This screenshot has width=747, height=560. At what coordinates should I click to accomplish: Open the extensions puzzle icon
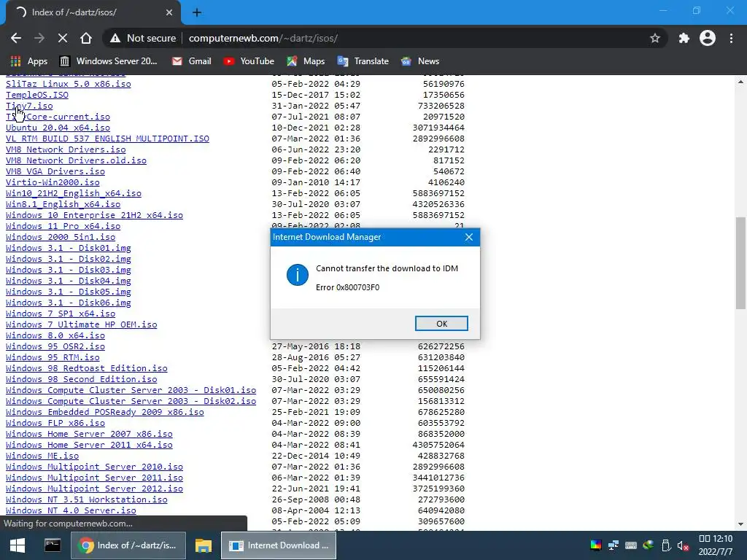684,38
